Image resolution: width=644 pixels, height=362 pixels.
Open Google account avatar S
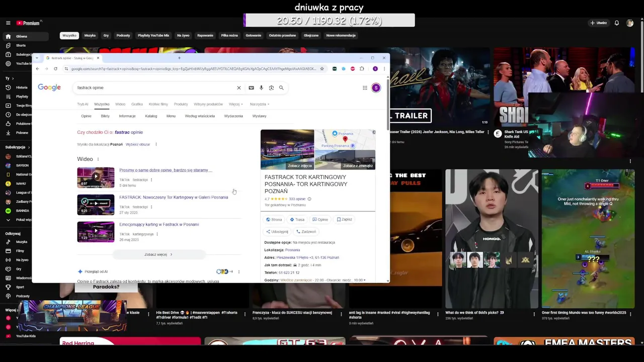376,87
